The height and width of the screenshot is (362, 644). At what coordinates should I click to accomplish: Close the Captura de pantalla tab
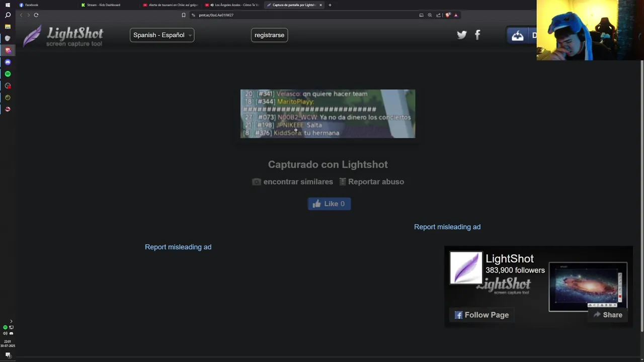pyautogui.click(x=320, y=5)
